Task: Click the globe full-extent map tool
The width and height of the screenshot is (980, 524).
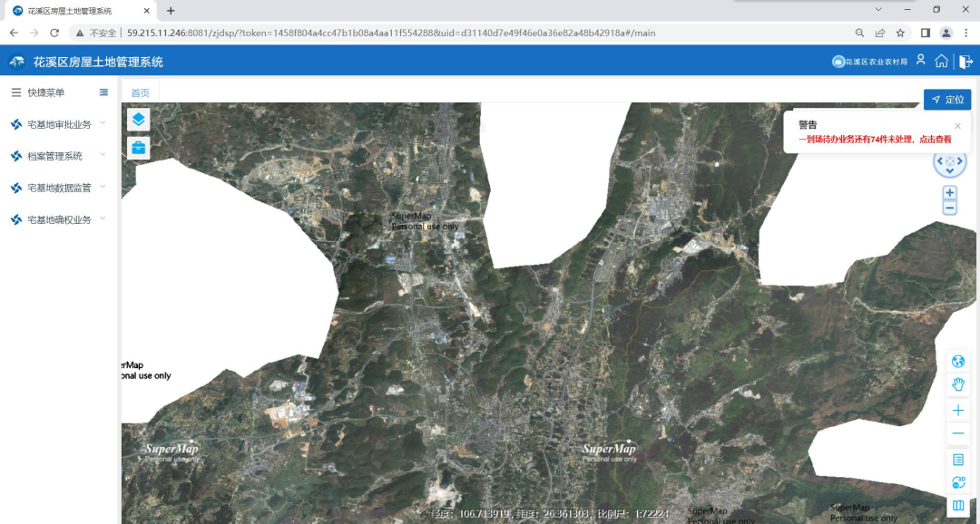Action: pos(957,361)
